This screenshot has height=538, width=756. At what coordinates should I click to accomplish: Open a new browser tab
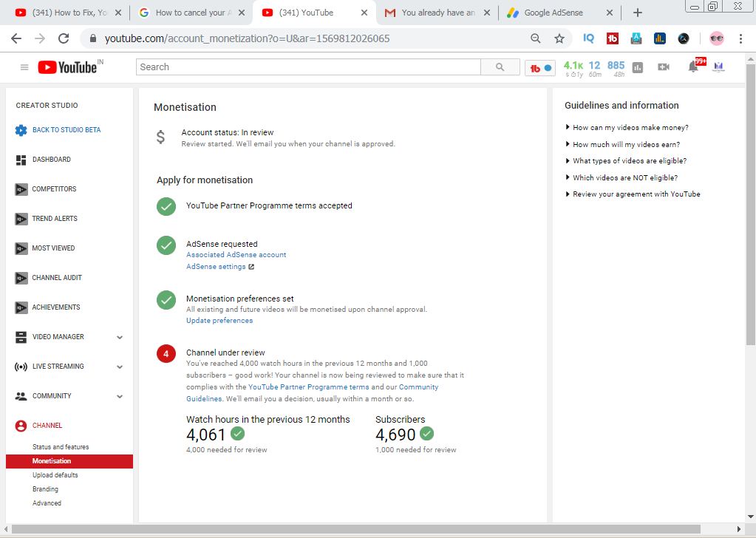click(638, 13)
